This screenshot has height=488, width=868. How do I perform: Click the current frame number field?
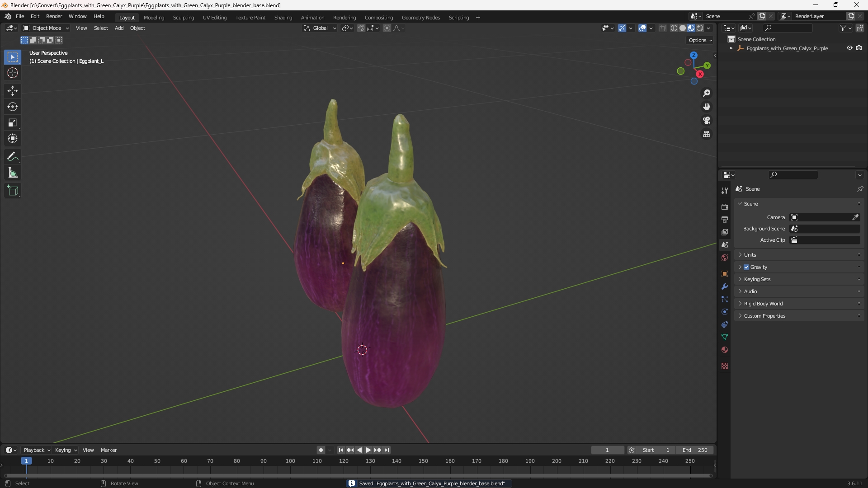coord(607,450)
